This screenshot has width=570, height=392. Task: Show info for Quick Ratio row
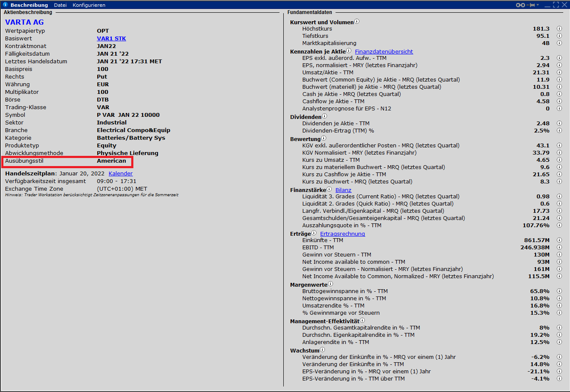(x=559, y=204)
